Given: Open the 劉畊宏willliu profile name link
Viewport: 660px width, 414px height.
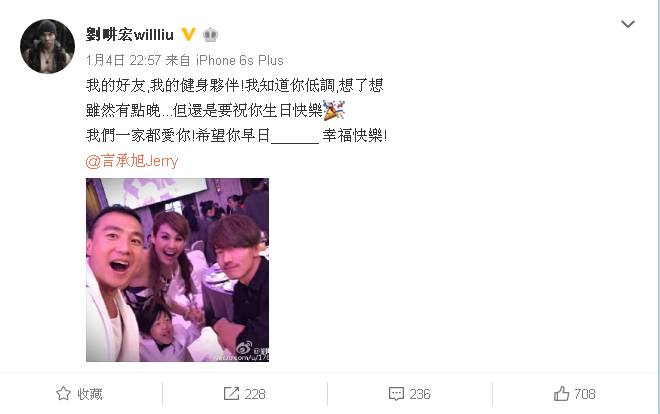Looking at the screenshot, I should point(130,34).
